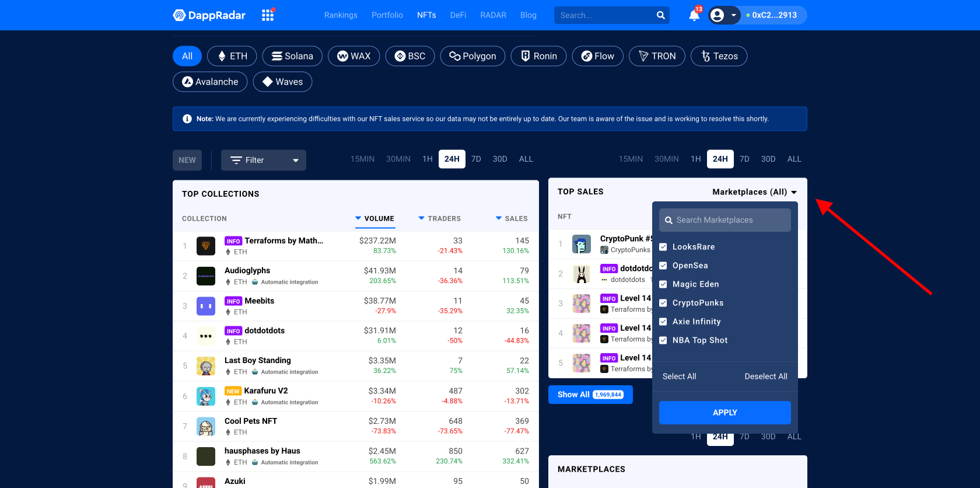Click the NEW badge beside Karafuru V2
The width and height of the screenshot is (980, 488).
tap(233, 391)
